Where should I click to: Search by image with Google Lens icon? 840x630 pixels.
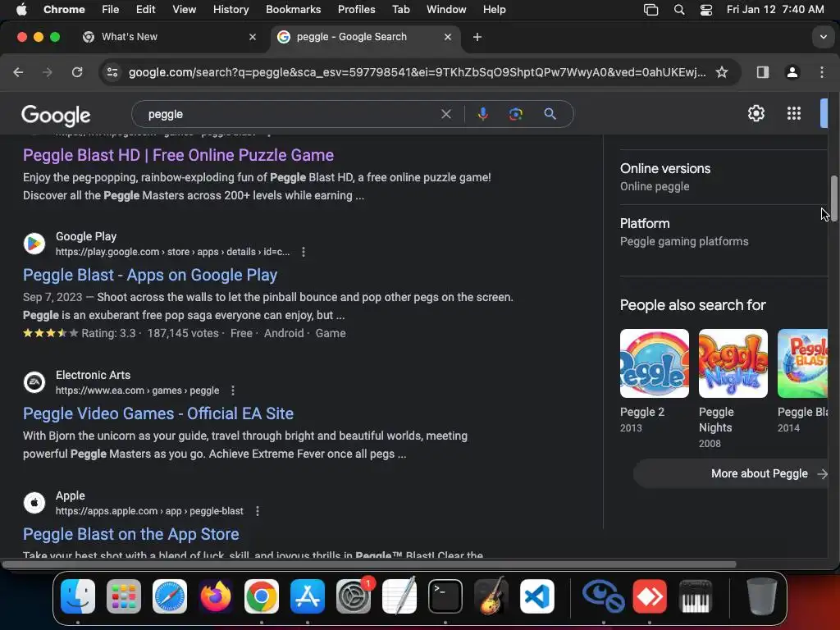coord(515,114)
